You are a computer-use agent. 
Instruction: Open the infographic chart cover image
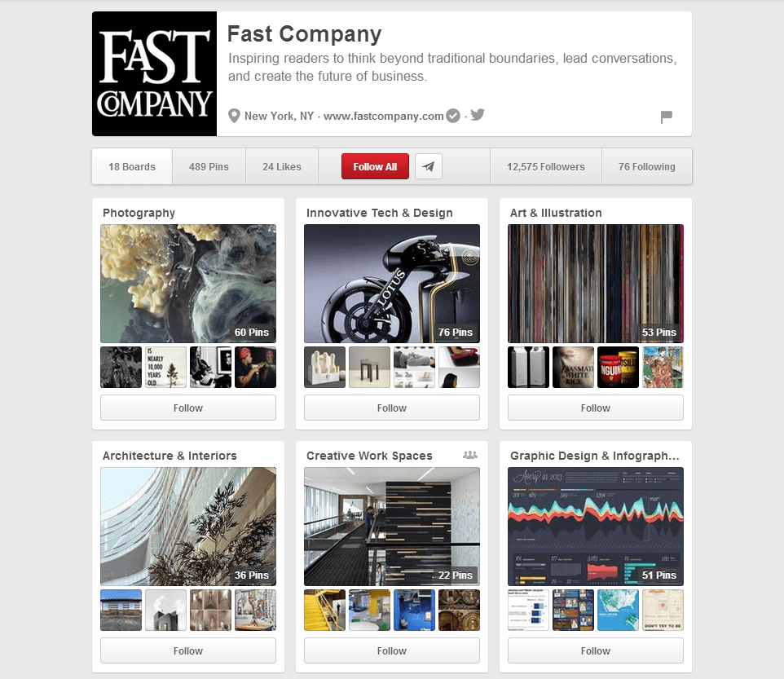pyautogui.click(x=596, y=527)
